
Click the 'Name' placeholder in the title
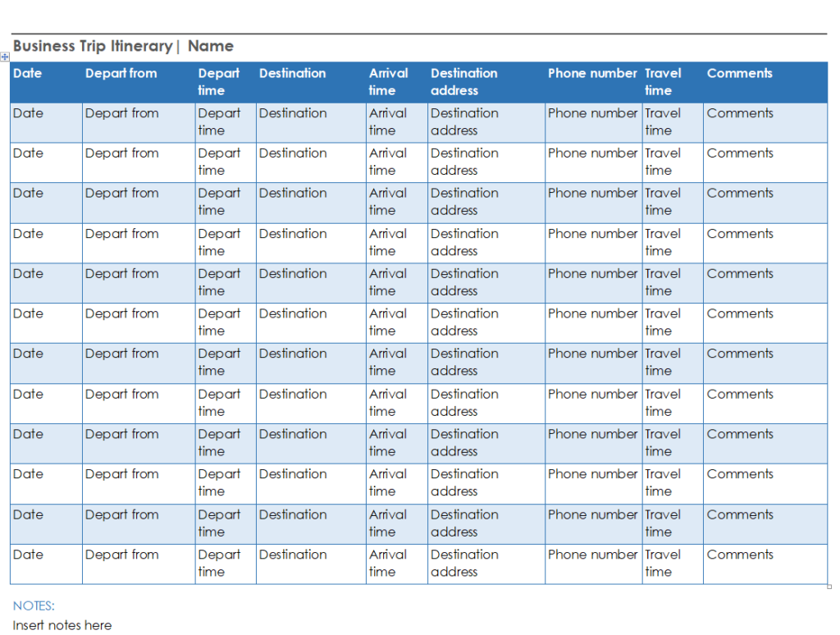point(211,46)
